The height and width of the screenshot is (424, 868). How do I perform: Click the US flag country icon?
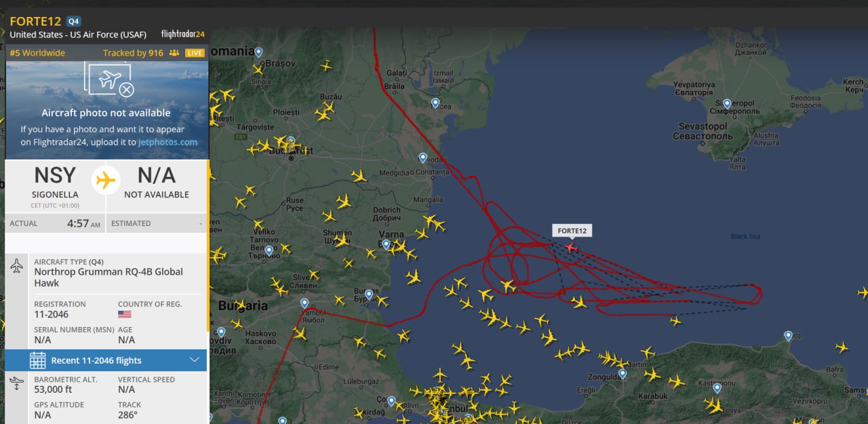[x=125, y=315]
